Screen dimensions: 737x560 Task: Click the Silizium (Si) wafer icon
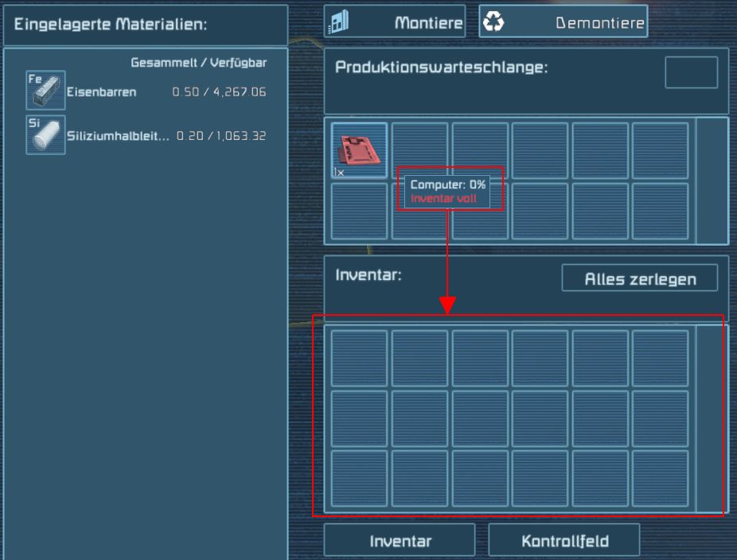pyautogui.click(x=45, y=135)
